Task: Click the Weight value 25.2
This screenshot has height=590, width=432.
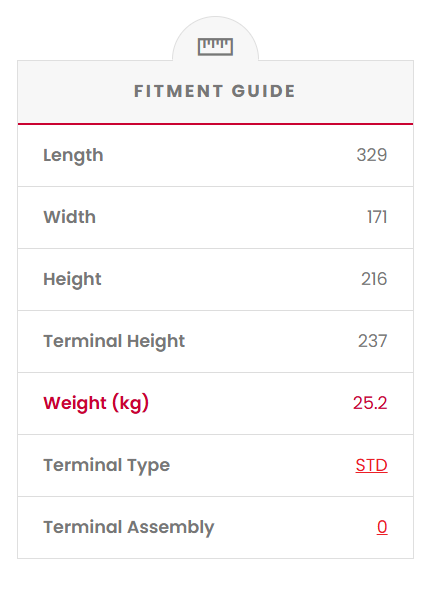Action: tap(370, 403)
